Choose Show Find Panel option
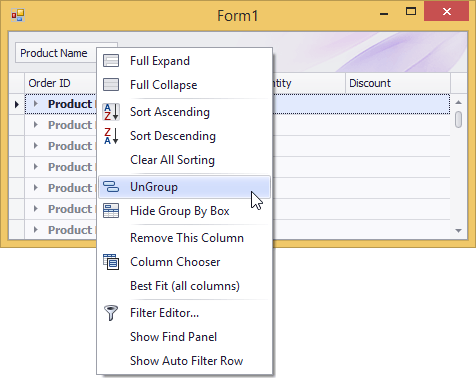The image size is (476, 378). [x=173, y=337]
